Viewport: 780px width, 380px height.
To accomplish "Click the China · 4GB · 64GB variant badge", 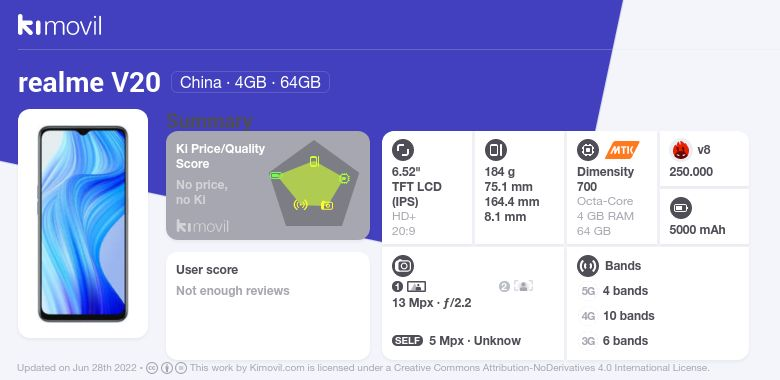I will 250,82.
